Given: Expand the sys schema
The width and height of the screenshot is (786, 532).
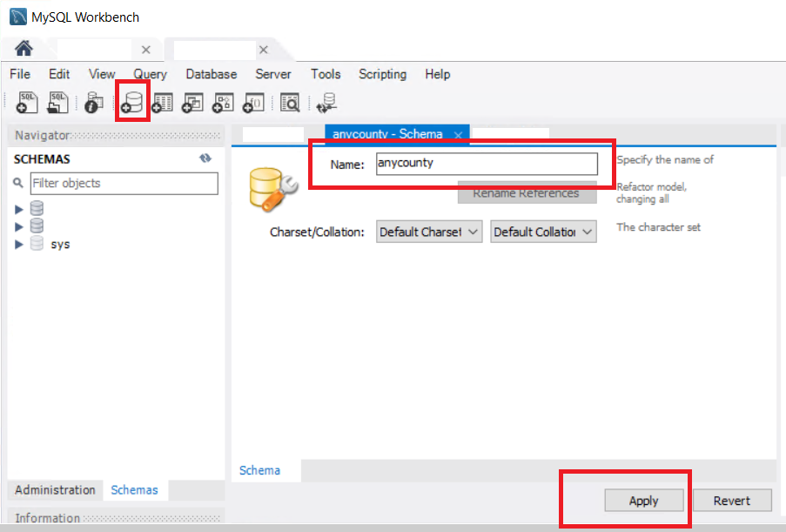Looking at the screenshot, I should (x=19, y=244).
